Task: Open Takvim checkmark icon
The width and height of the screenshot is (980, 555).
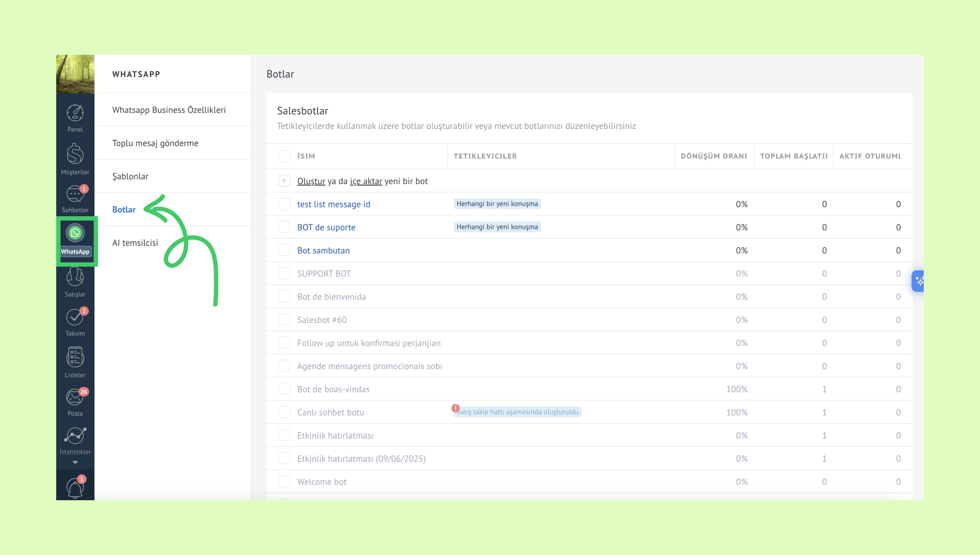Action: pos(75,317)
